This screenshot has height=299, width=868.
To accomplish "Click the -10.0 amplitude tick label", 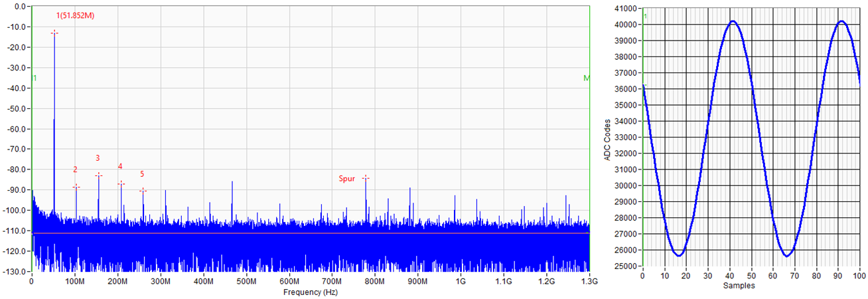I will pyautogui.click(x=16, y=27).
